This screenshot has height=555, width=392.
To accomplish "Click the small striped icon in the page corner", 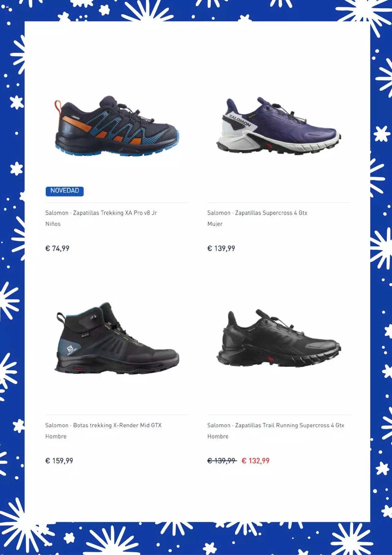I will click(x=8, y=7).
